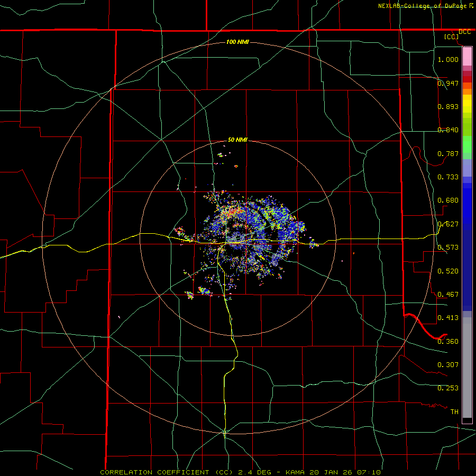This screenshot has height=476, width=476.
Task: Click the DCC label above the color scale
Action: point(464,32)
